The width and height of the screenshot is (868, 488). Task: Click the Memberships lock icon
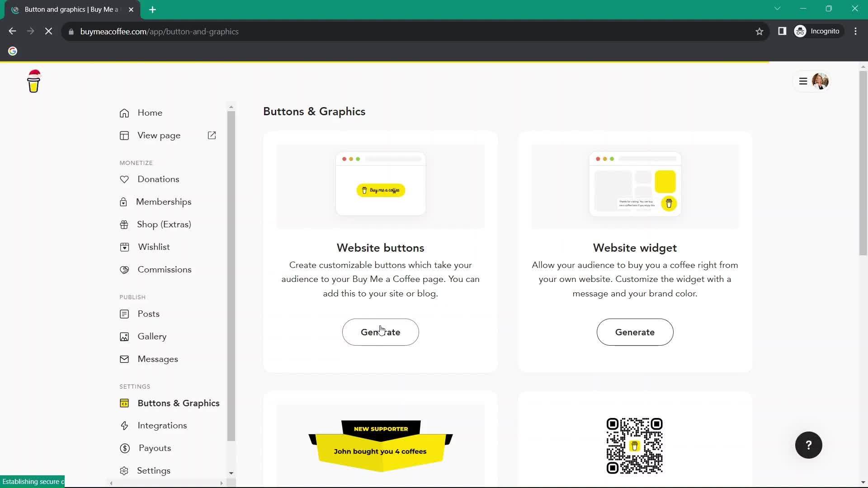pyautogui.click(x=124, y=202)
